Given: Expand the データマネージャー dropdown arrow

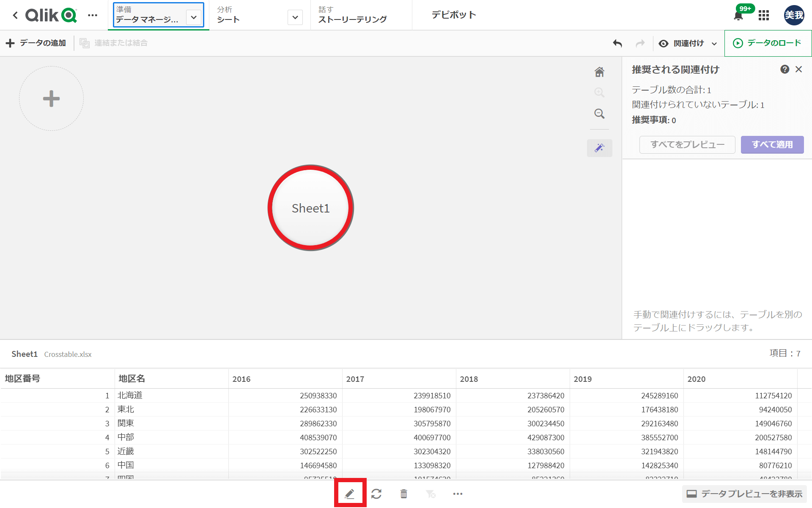Looking at the screenshot, I should [194, 17].
